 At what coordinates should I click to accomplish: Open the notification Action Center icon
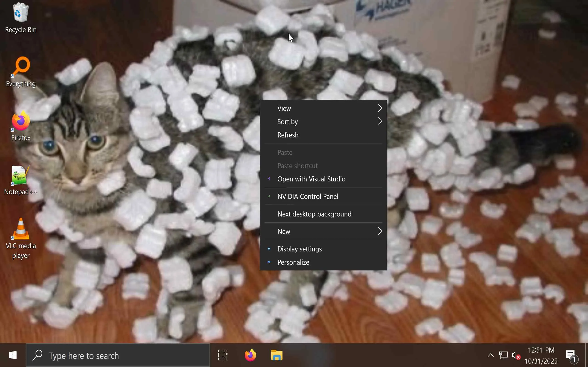pos(571,356)
